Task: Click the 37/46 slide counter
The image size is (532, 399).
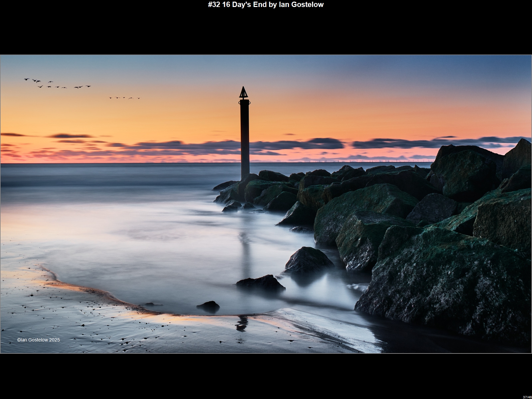Action: tap(527, 397)
